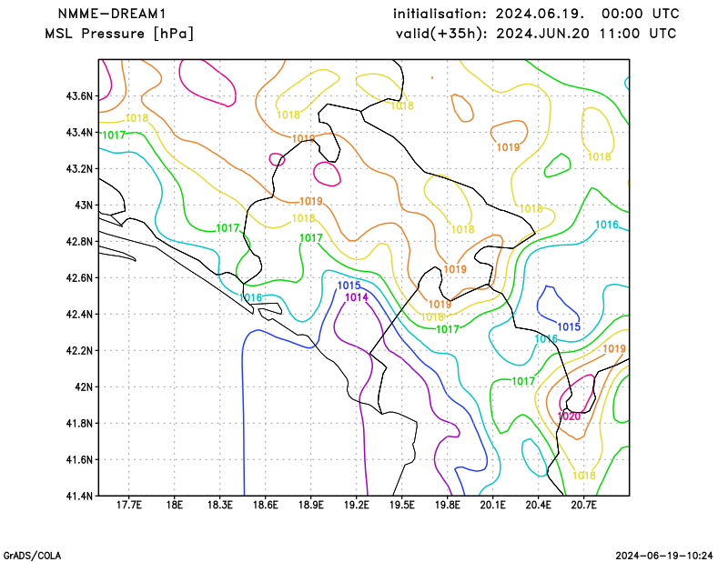Viewport: 728px width, 562px height.
Task: Click the blue 1015 label above 1014
Action: point(349,286)
